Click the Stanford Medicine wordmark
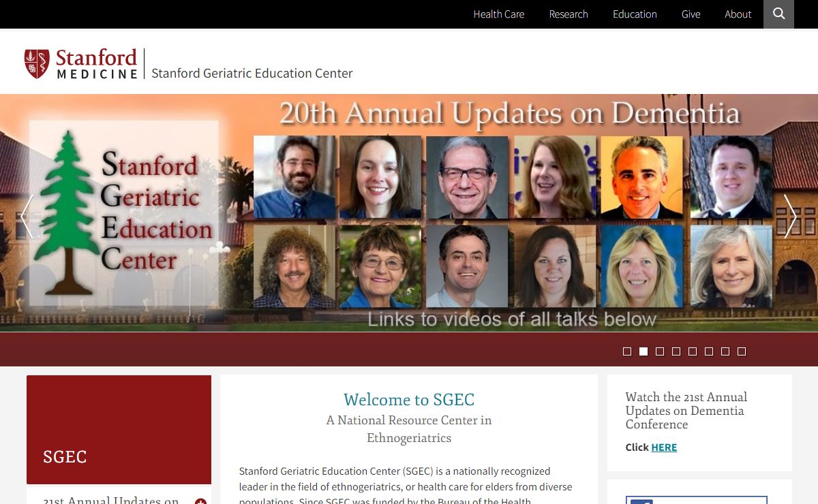 (97, 63)
